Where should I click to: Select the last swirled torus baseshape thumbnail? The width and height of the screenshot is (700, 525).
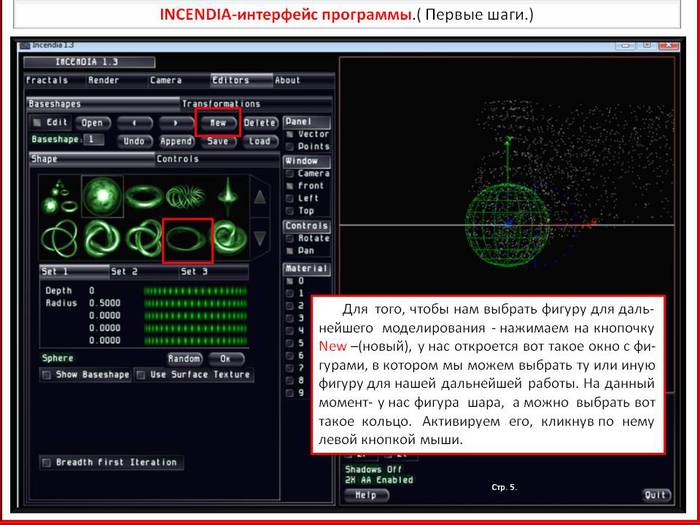(230, 240)
